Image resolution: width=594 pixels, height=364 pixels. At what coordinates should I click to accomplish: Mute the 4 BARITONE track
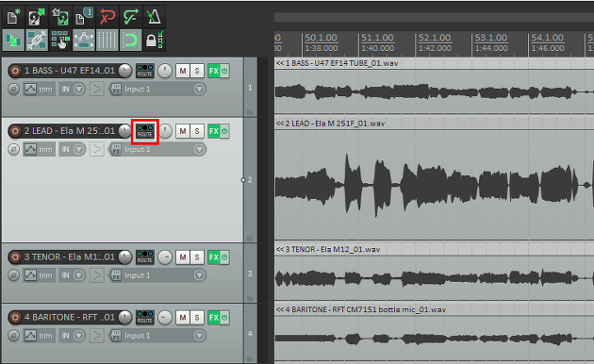(183, 318)
